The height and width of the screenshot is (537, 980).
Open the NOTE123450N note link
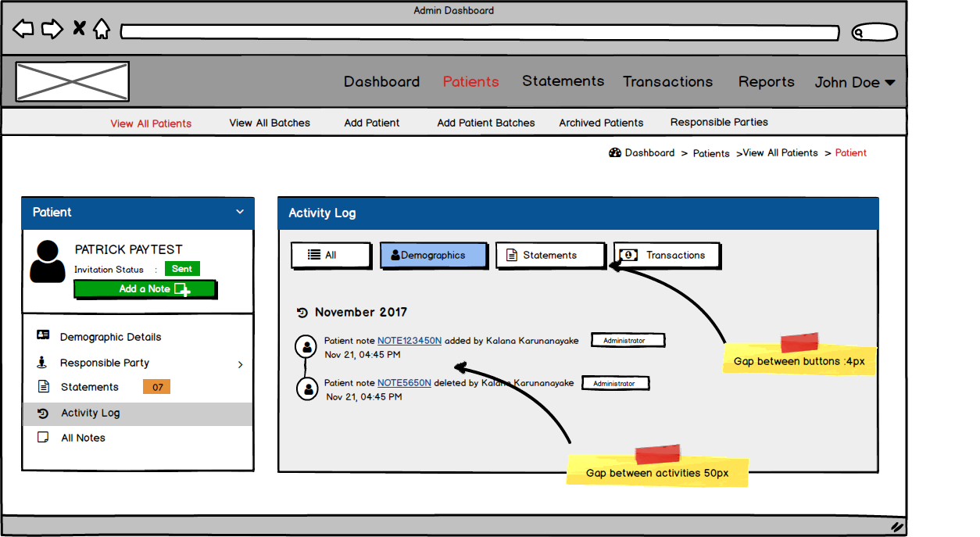(x=410, y=341)
